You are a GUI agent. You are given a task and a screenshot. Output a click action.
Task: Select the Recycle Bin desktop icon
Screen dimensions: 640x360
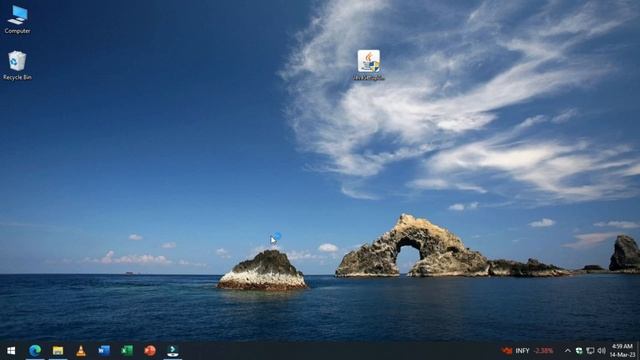click(x=17, y=65)
